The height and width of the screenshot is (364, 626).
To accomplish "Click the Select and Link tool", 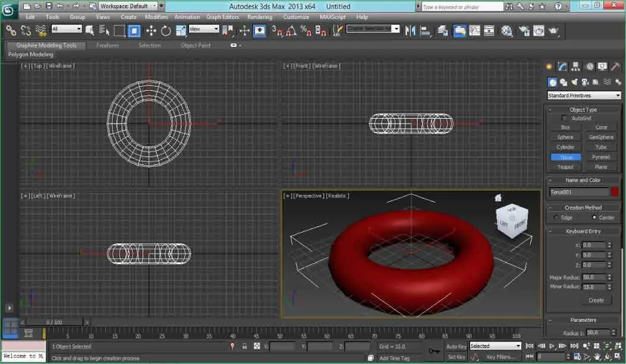I will click(11, 30).
